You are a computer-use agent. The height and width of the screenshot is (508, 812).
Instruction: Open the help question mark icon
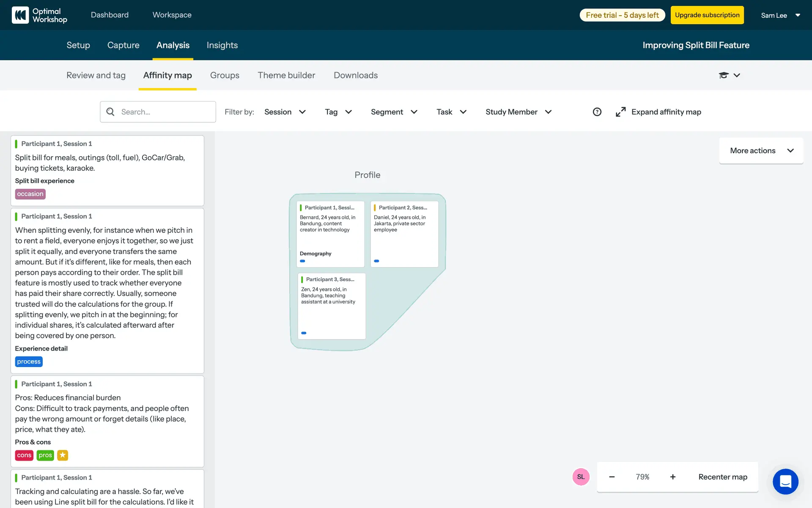click(x=597, y=112)
